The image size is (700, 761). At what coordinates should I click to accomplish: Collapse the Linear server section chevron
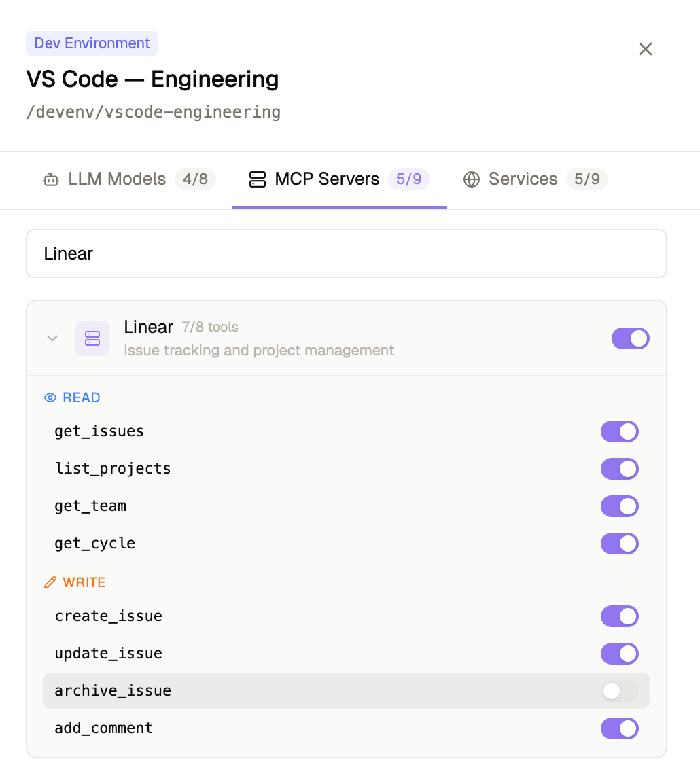[x=52, y=338]
